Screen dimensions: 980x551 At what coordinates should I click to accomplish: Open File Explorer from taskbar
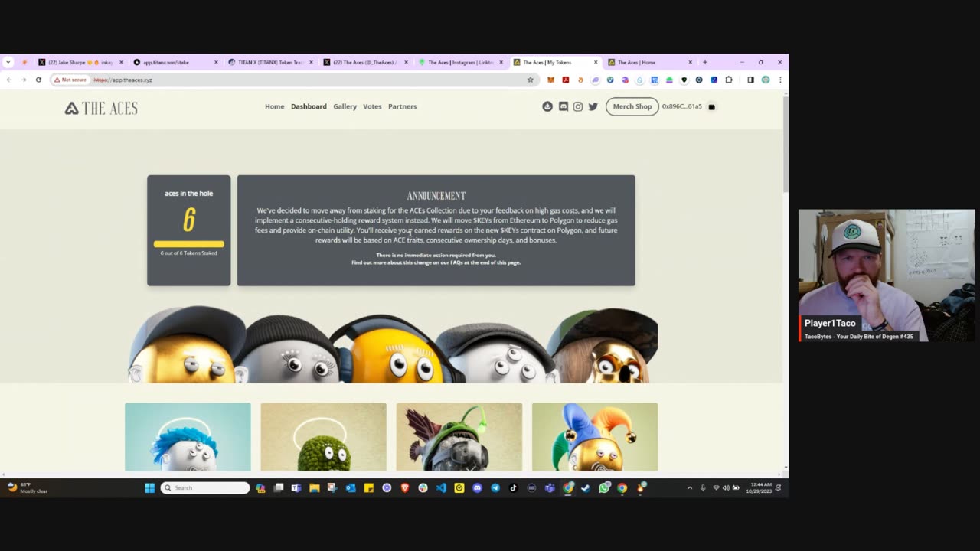[x=315, y=487]
